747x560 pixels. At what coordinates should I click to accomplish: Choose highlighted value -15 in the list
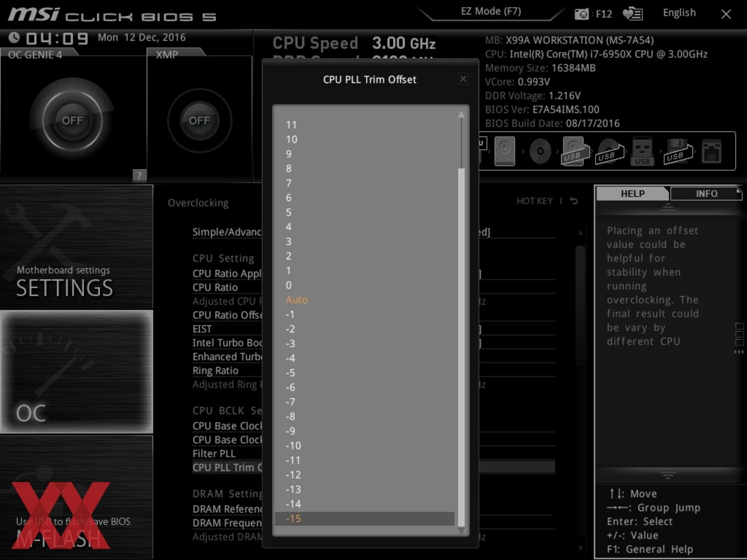364,519
